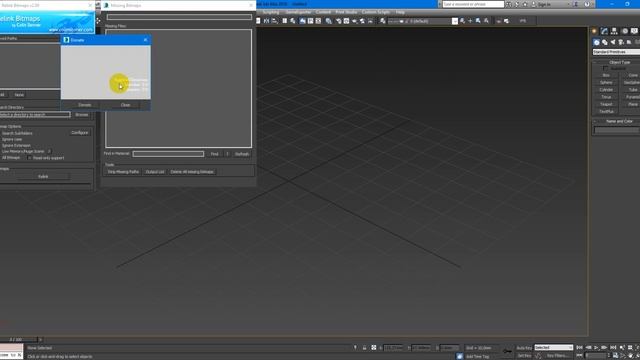Click Strip Missing Paths button
The width and height of the screenshot is (640, 360).
(x=123, y=172)
